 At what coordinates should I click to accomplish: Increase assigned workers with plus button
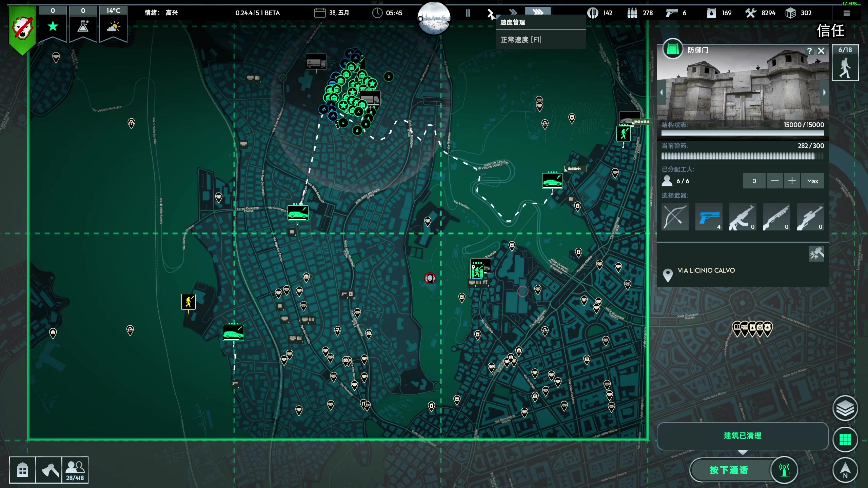792,181
